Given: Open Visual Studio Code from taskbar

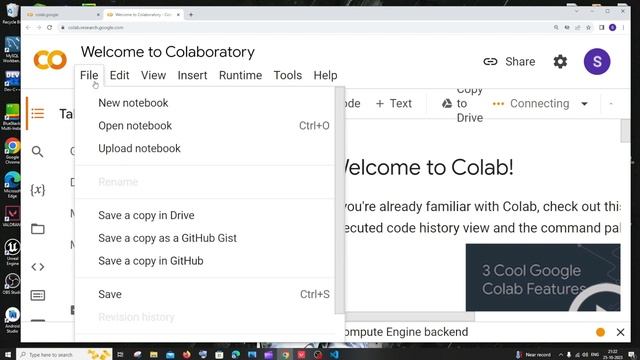Looking at the screenshot, I should point(334,354).
